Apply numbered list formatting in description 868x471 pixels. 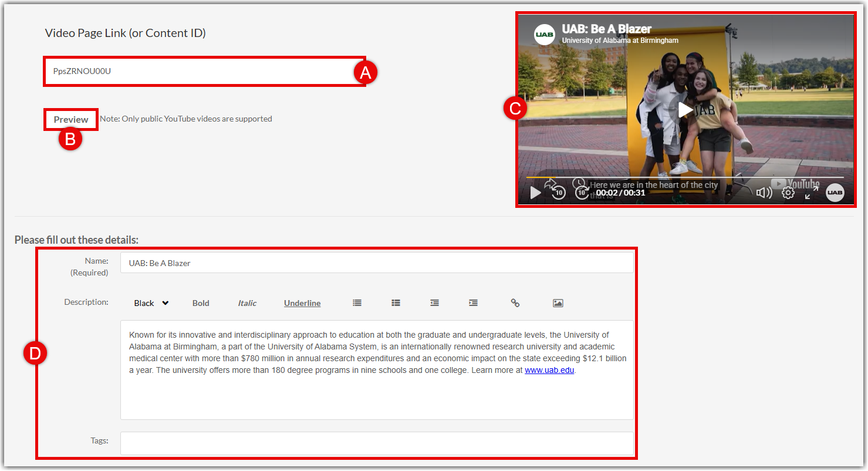coord(396,303)
